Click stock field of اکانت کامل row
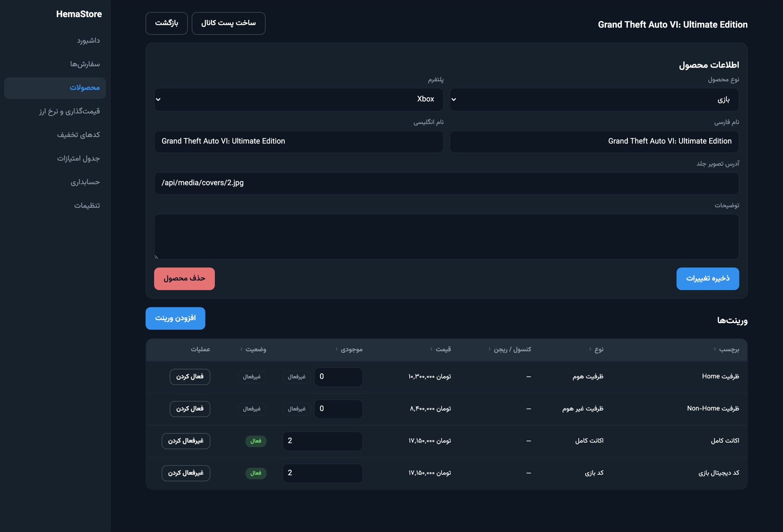783x532 pixels. pos(323,441)
